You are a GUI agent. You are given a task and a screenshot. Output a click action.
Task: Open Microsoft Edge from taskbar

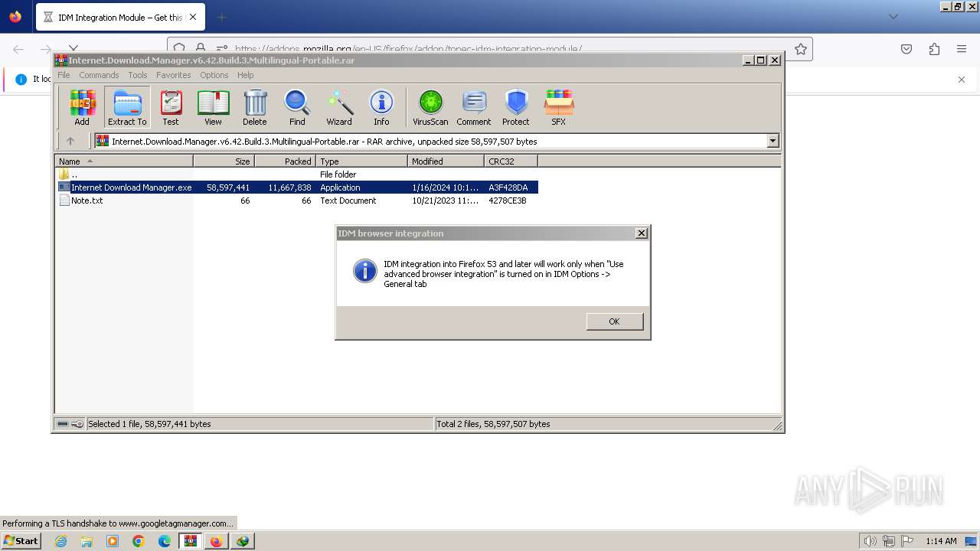[165, 541]
